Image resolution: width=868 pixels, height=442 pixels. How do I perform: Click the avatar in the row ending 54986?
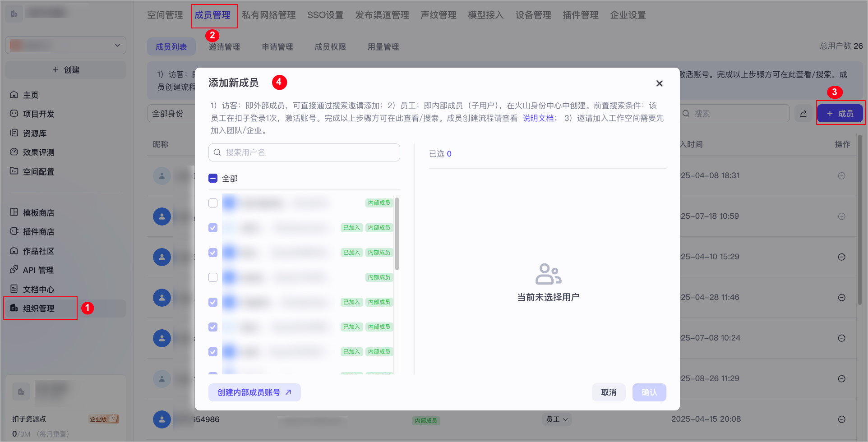(x=162, y=419)
